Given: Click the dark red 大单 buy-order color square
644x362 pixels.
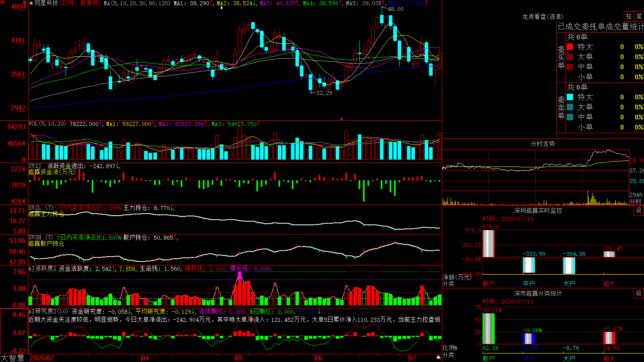Looking at the screenshot, I should point(570,57).
